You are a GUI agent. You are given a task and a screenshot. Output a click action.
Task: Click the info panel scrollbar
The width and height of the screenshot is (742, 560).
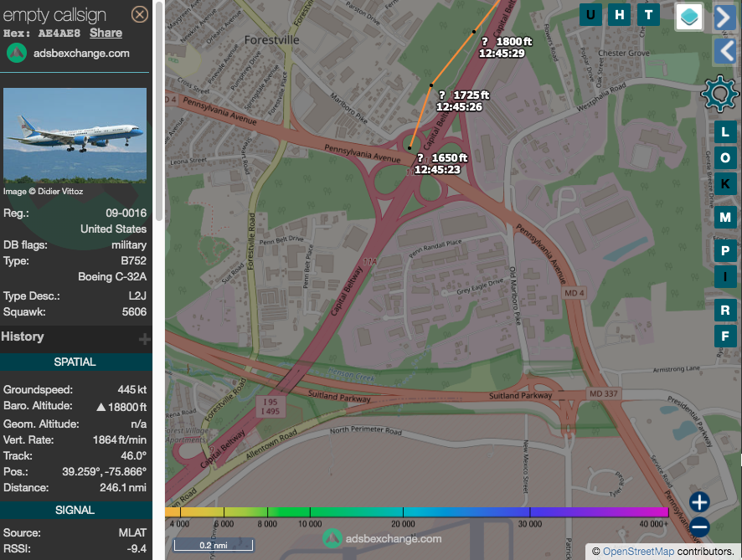click(159, 111)
